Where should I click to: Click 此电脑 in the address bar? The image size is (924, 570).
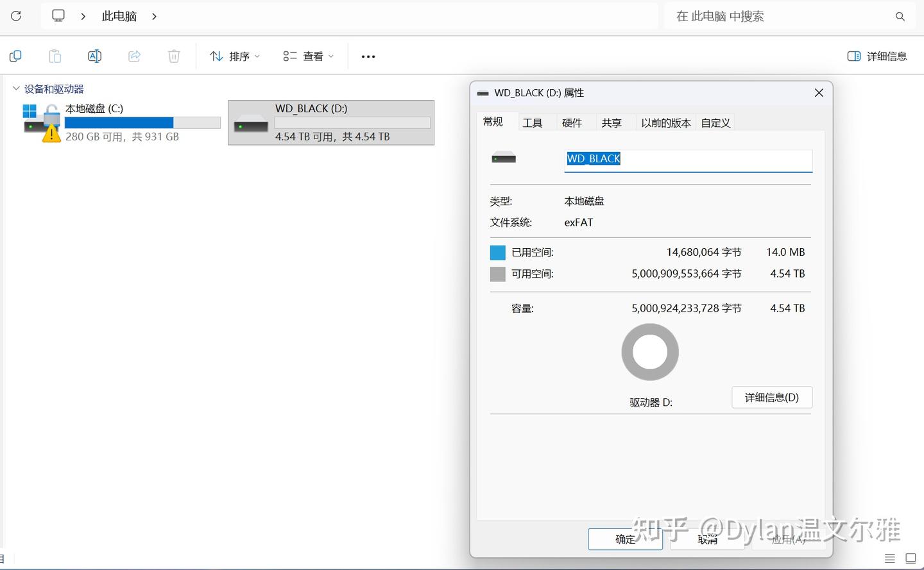[119, 16]
